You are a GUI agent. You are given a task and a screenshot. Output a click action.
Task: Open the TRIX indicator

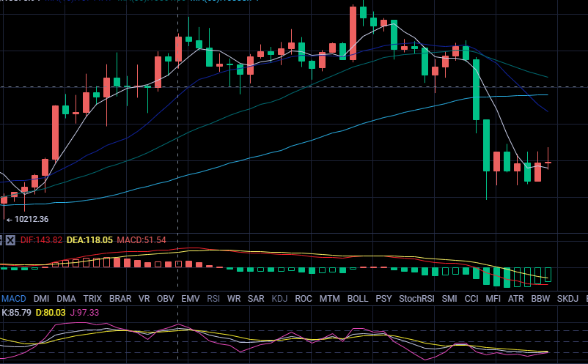(92, 298)
